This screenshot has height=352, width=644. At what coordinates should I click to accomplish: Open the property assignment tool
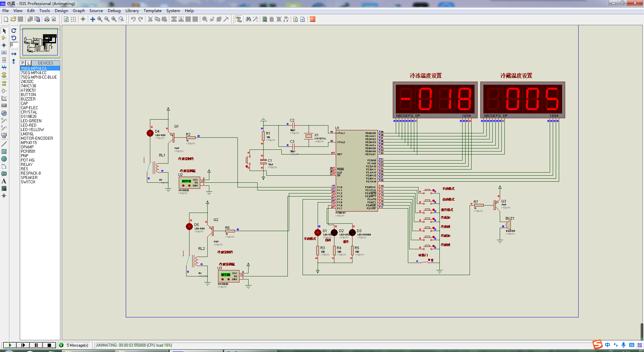(255, 19)
